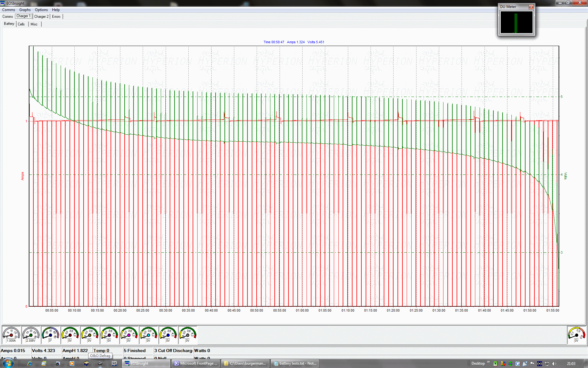Expand hidden Desktop toolbar chevron in taskbar
Viewport: 588px width, 368px height.
[x=488, y=362]
